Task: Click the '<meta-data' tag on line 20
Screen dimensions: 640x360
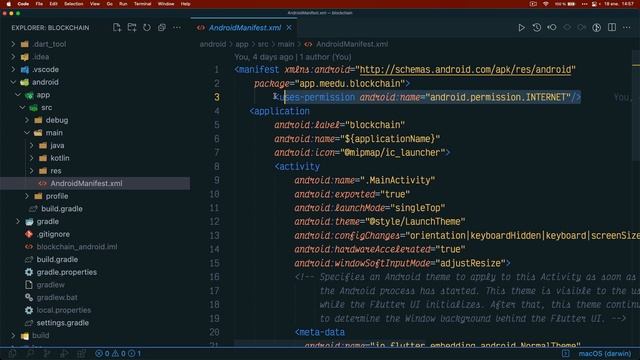Action: click(x=320, y=332)
